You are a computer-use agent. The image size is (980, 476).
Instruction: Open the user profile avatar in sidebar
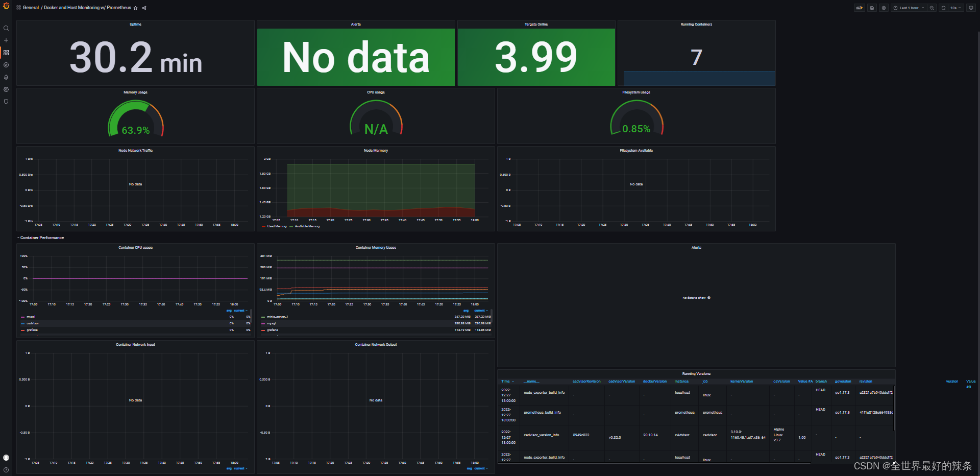pyautogui.click(x=6, y=458)
